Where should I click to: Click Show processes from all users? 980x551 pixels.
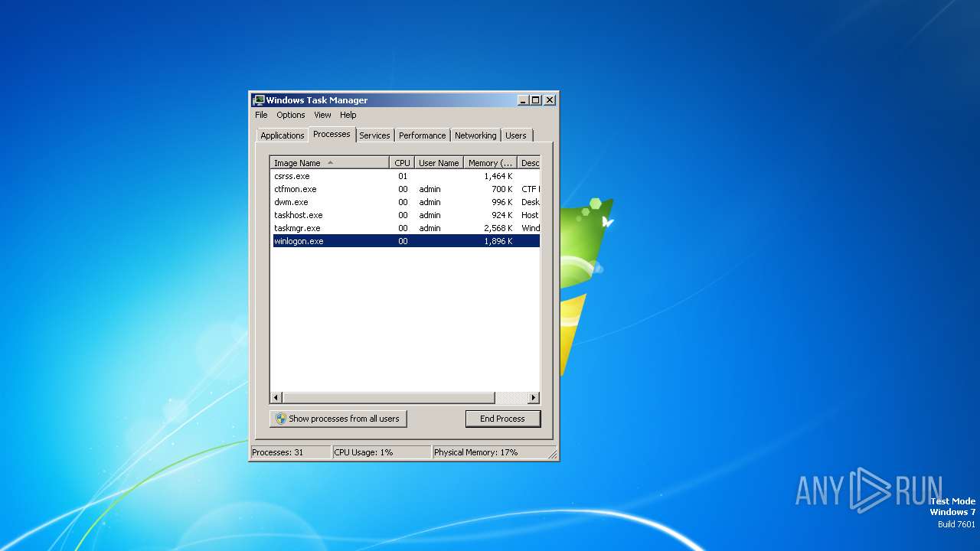[338, 419]
